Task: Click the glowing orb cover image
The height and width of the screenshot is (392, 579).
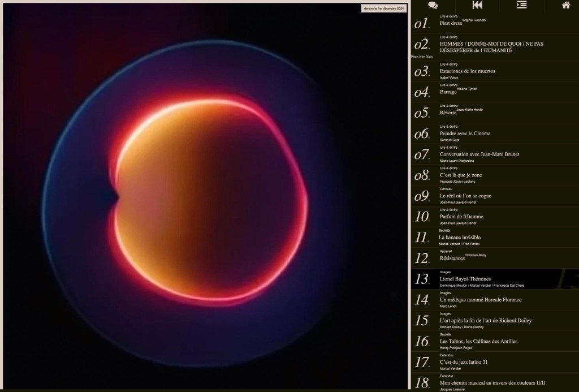Action: [205, 197]
